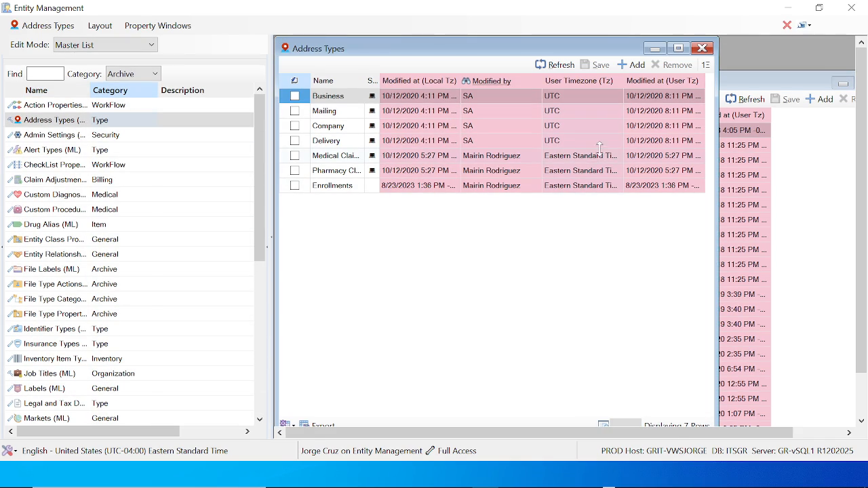The image size is (868, 488).
Task: Click Remove in Address Types window
Action: (672, 65)
